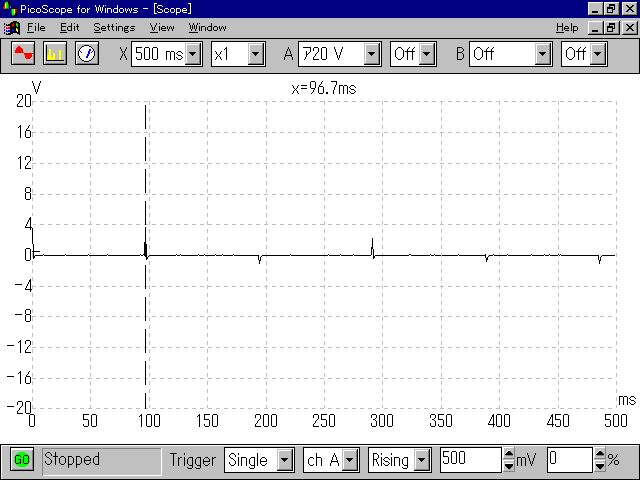Image resolution: width=640 pixels, height=480 pixels.
Task: Click the x=96.7ms cursor readout
Action: 324,88
